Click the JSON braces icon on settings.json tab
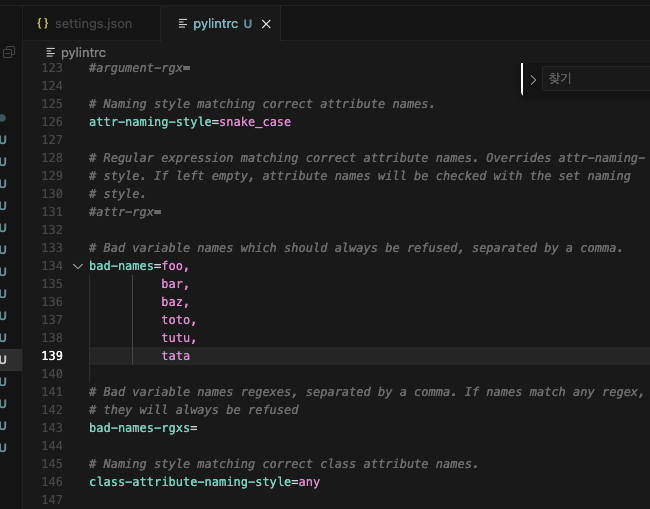This screenshot has width=650, height=509. (42, 23)
